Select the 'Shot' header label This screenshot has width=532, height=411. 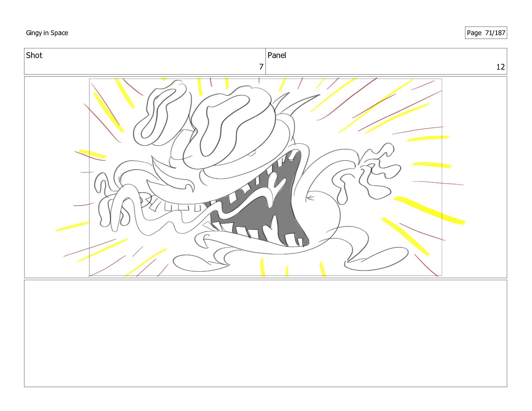34,55
